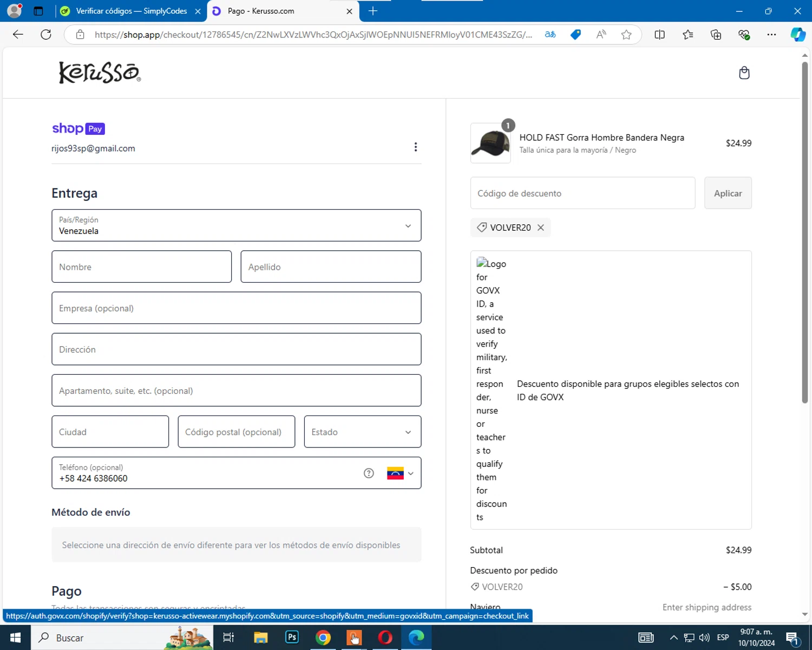
Task: Expand the Estado dropdown
Action: 363,432
